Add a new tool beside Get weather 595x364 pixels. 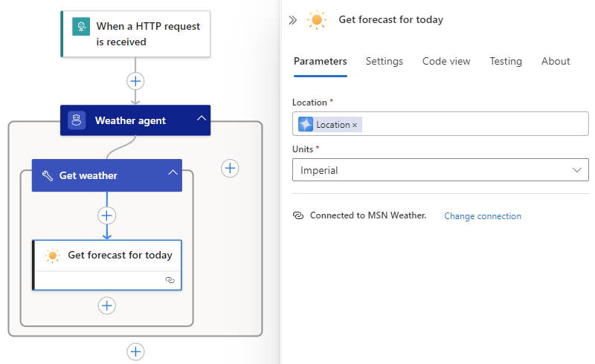tap(230, 169)
